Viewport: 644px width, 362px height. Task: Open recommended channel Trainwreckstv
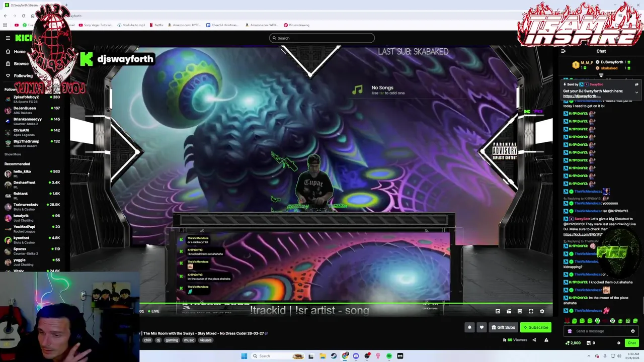click(33, 207)
